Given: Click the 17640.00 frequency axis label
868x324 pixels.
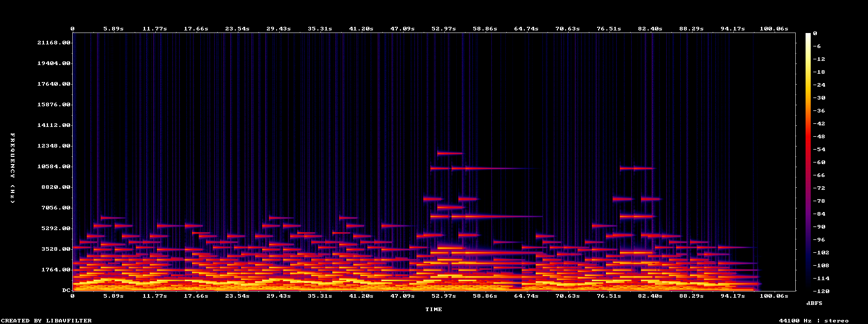Looking at the screenshot, I should [x=54, y=84].
